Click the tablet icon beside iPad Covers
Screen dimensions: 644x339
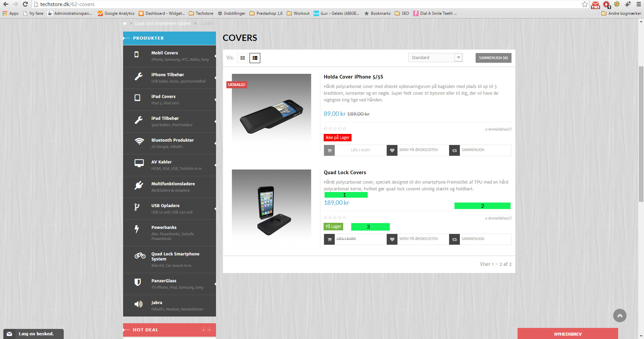(138, 98)
